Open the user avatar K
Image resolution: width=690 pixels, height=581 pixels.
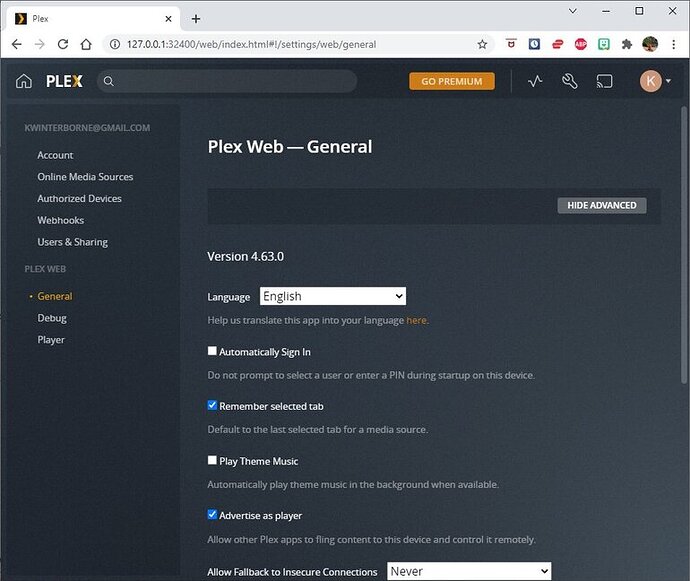click(x=650, y=81)
